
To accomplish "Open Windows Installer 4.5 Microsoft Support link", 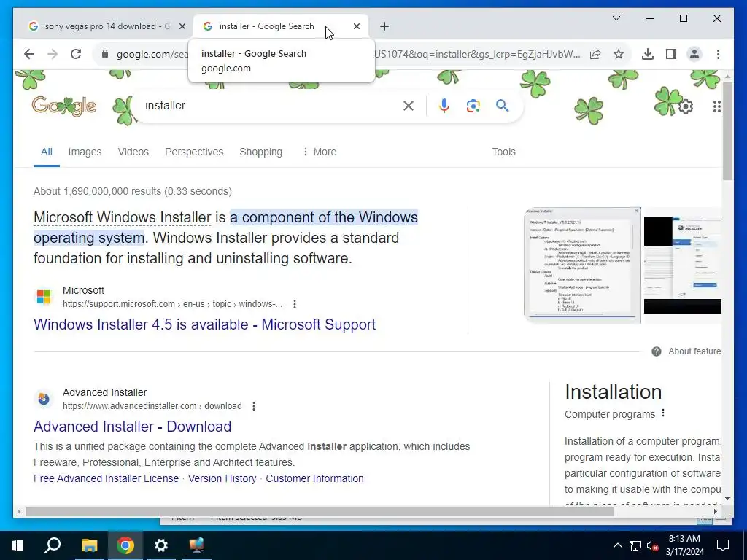I will point(204,324).
